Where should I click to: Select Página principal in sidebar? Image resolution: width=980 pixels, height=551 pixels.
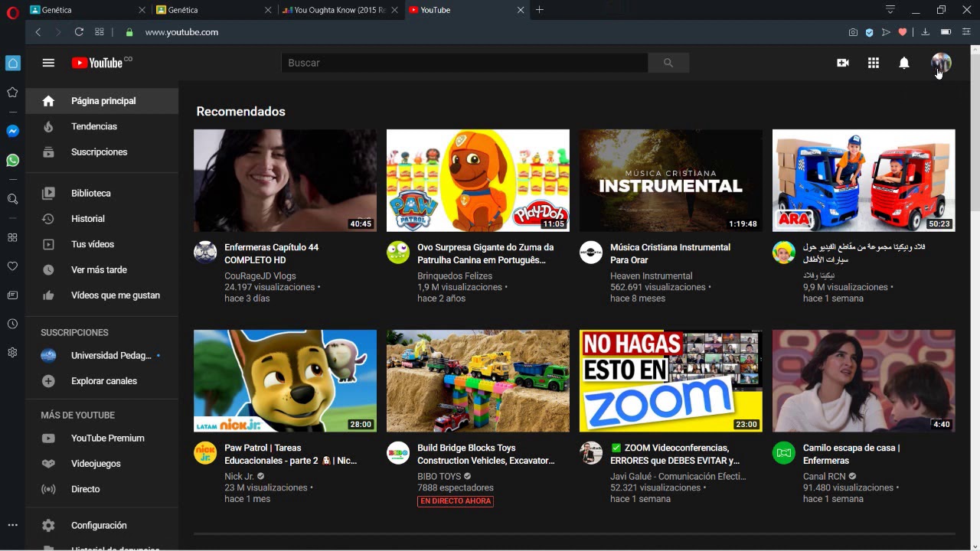point(102,101)
